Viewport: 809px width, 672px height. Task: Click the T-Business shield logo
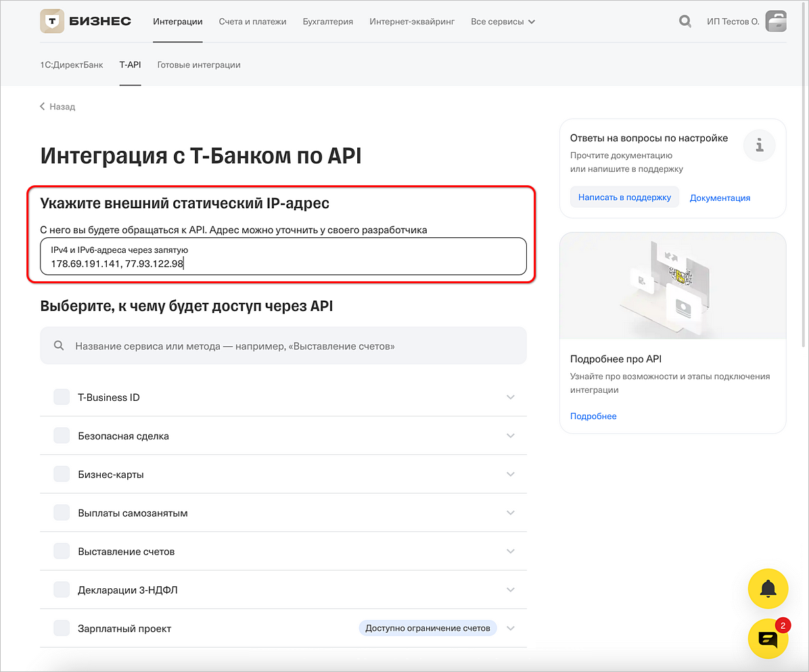pos(52,21)
